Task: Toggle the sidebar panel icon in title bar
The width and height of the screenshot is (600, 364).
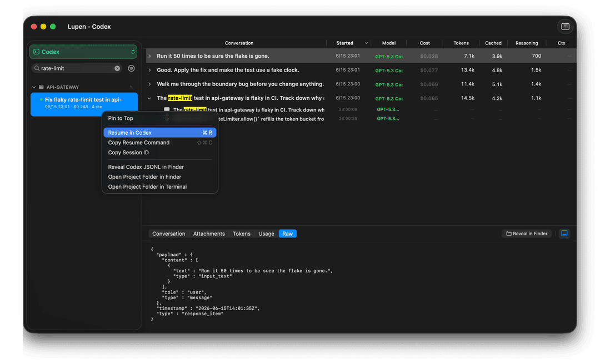Action: click(x=565, y=27)
